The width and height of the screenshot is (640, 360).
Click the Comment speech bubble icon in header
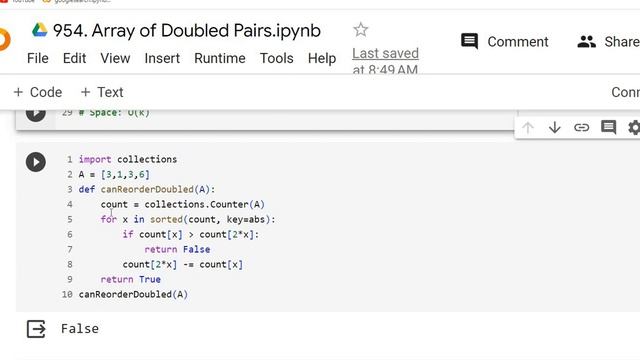pos(469,41)
